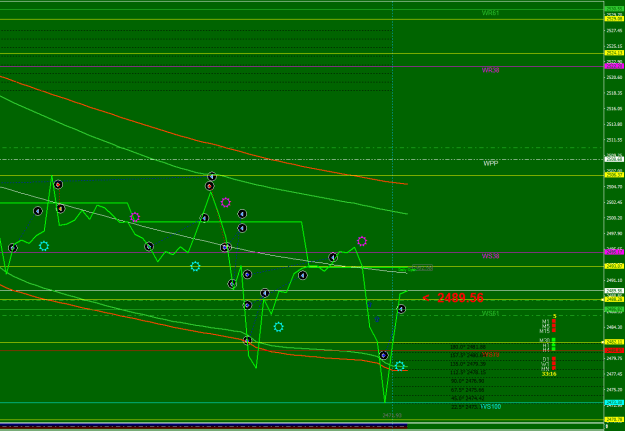Click the yellow 33:16 candle timer
The width and height of the screenshot is (625, 431).
tap(549, 374)
